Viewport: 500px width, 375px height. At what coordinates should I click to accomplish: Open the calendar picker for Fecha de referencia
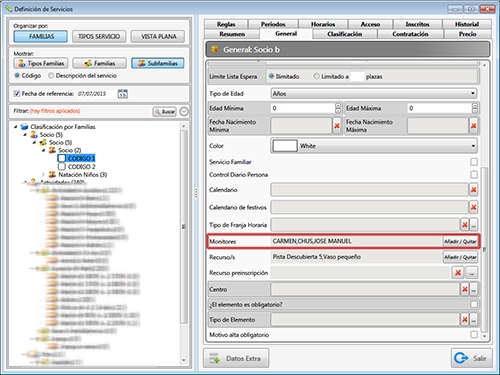click(123, 94)
